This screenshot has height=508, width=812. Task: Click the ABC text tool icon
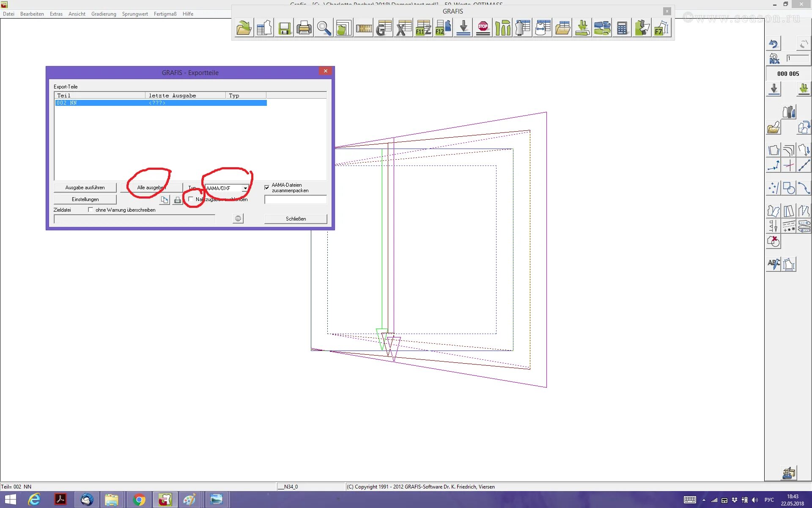pos(774,264)
